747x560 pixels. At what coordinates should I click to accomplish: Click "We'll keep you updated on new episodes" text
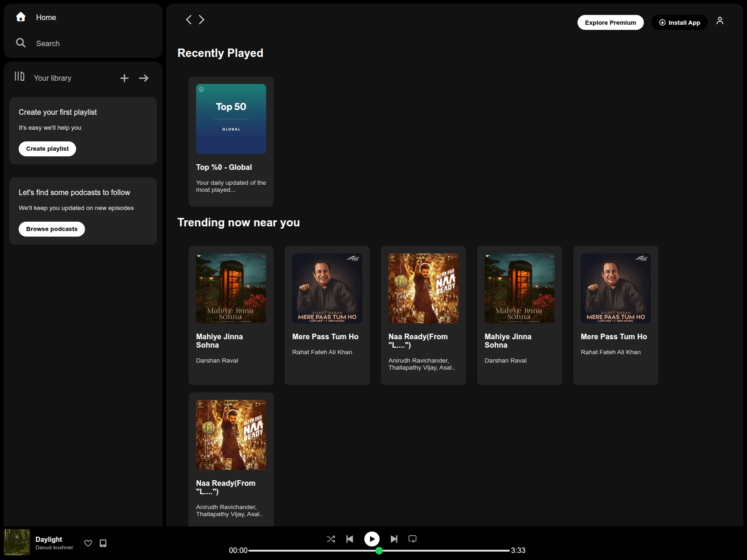click(x=76, y=208)
